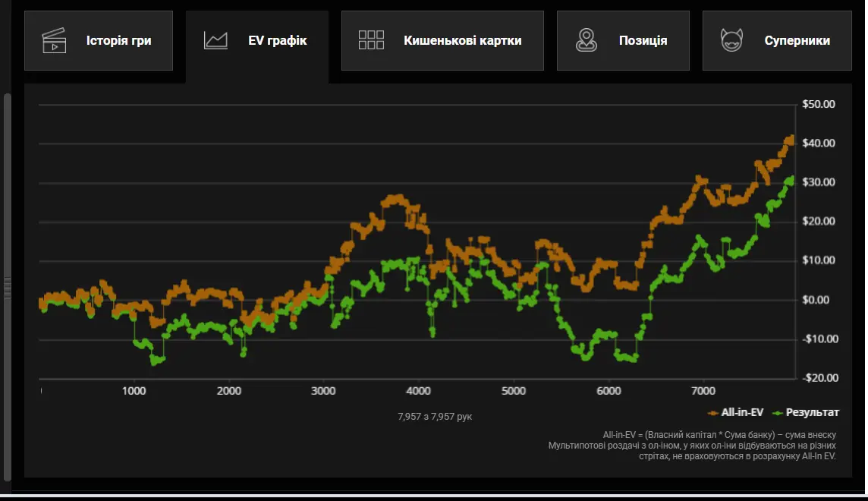The height and width of the screenshot is (501, 868).
Task: Click the green Результат legend marker
Action: point(777,412)
